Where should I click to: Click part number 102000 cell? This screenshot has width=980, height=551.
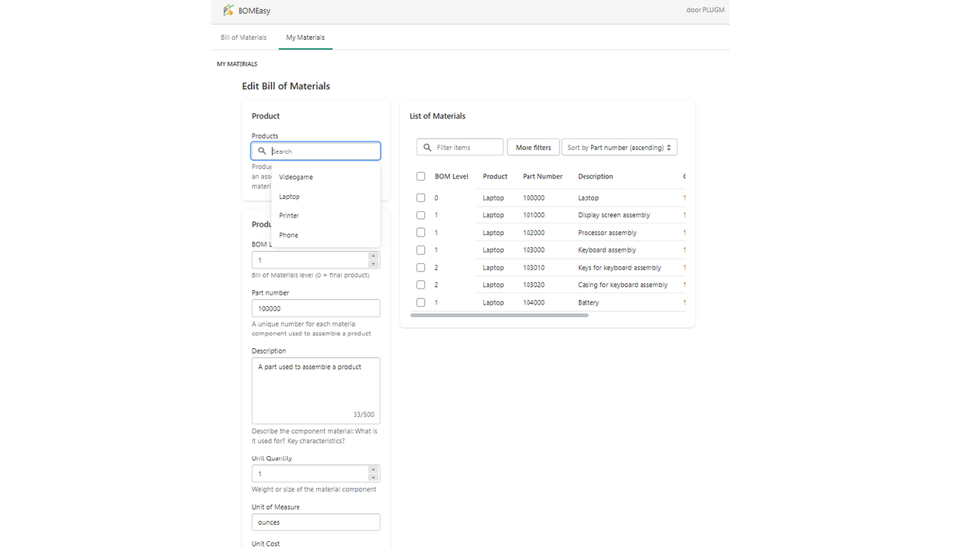click(x=534, y=233)
